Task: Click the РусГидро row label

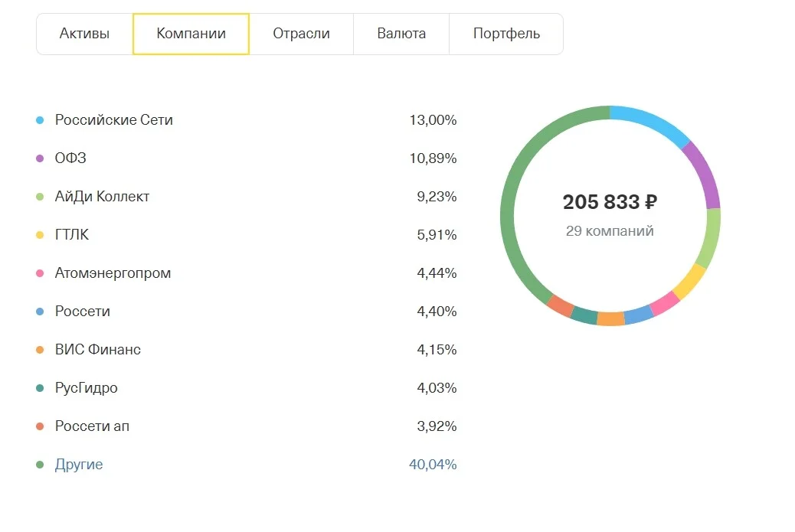Action: click(87, 388)
